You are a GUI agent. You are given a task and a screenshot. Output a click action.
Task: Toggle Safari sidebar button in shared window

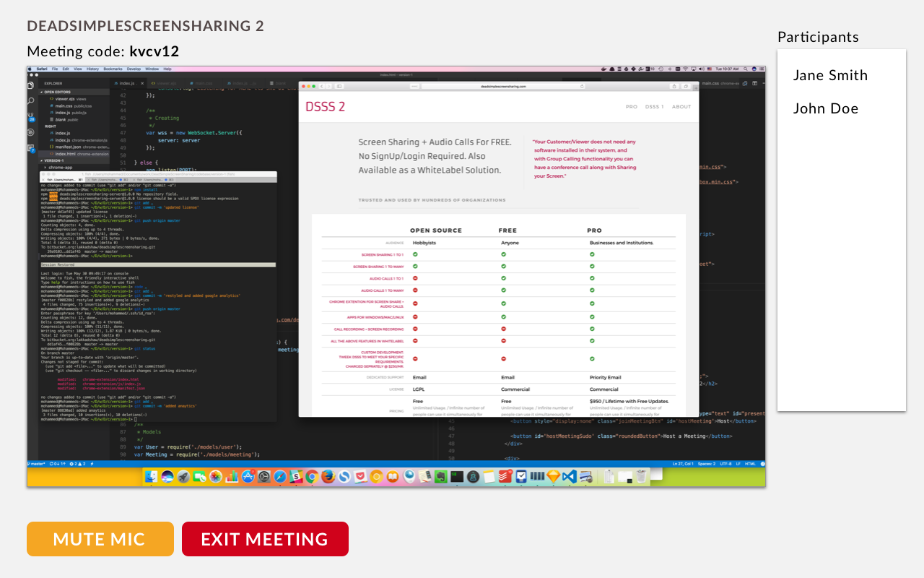339,86
